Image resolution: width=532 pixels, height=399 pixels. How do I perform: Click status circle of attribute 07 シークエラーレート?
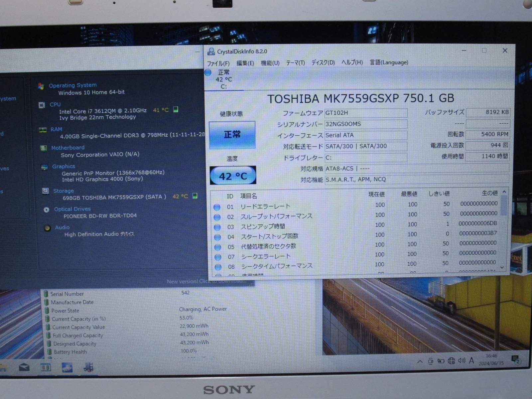[x=218, y=257]
